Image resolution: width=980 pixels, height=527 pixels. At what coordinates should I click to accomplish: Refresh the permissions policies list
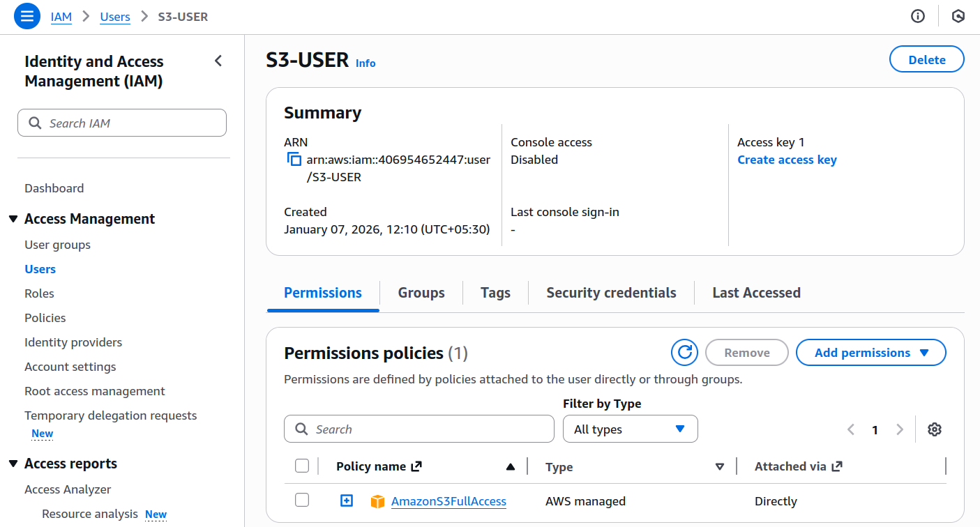[x=684, y=353]
